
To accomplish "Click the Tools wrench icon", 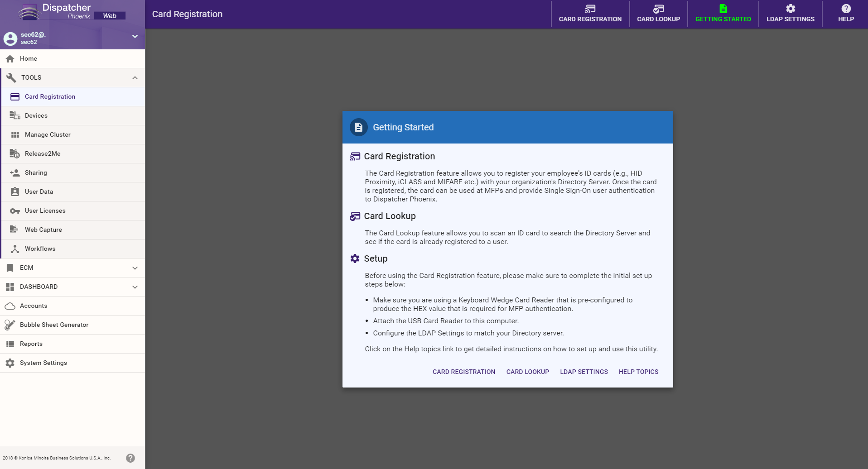I will (11, 77).
